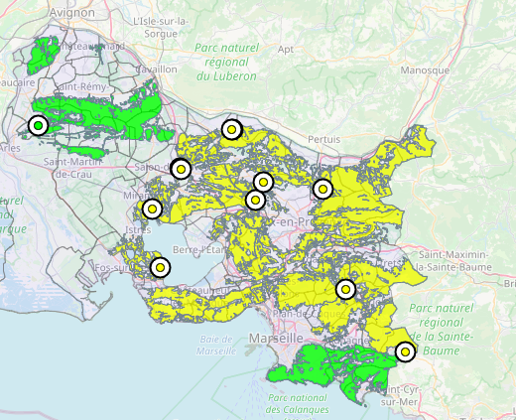The image size is (516, 420).
Task: Click the Istres town label
Action: tap(138, 229)
